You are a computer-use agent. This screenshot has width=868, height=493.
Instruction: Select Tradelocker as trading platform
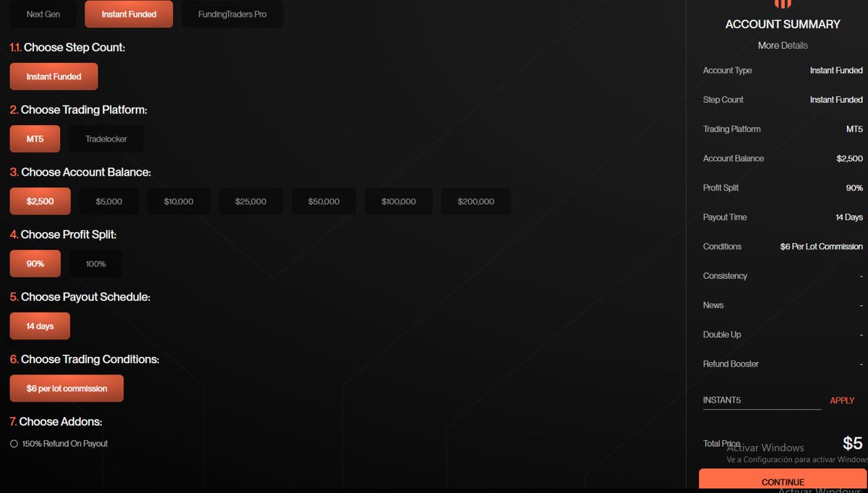pos(106,139)
